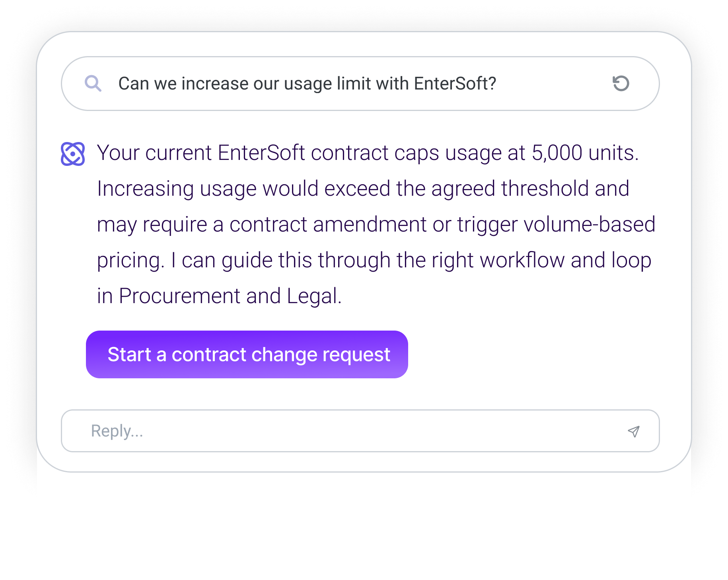Click the query text about usage limit
This screenshot has width=728, height=580.
pos(306,83)
